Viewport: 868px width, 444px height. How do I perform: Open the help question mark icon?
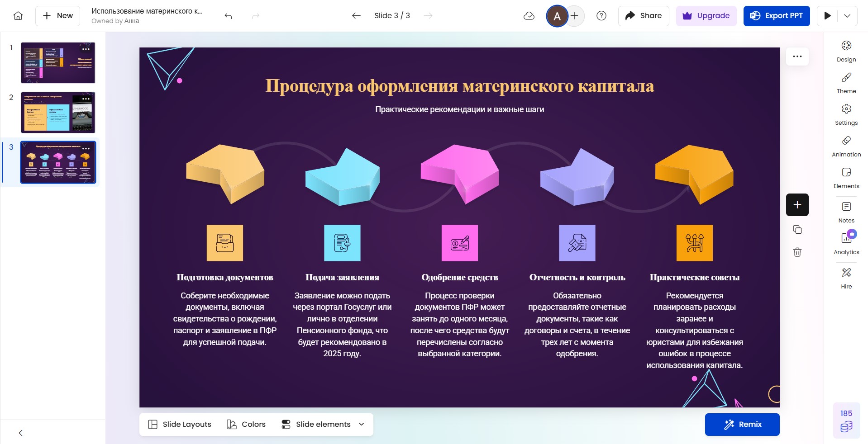tap(601, 16)
